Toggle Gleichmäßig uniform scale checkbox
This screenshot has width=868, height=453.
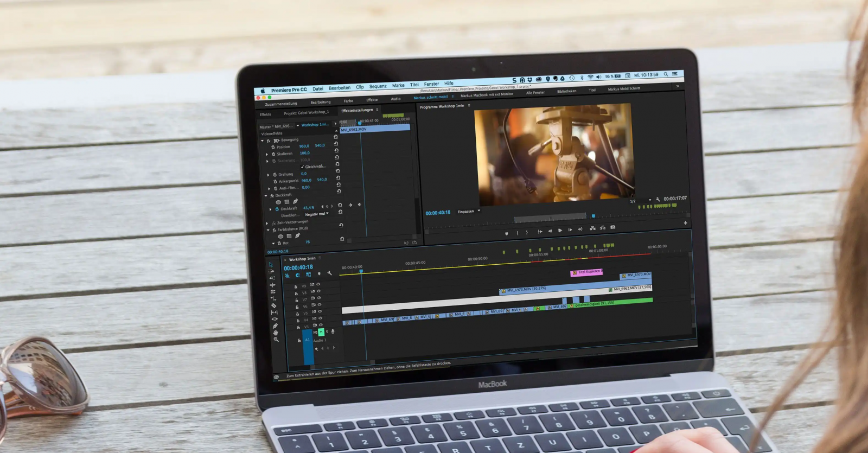[303, 167]
